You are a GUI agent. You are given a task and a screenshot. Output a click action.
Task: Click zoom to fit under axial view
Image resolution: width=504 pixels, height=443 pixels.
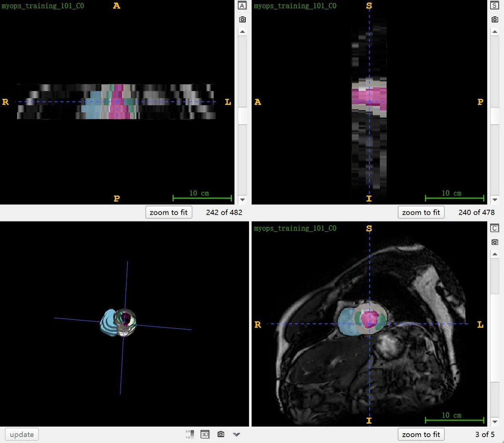point(169,212)
